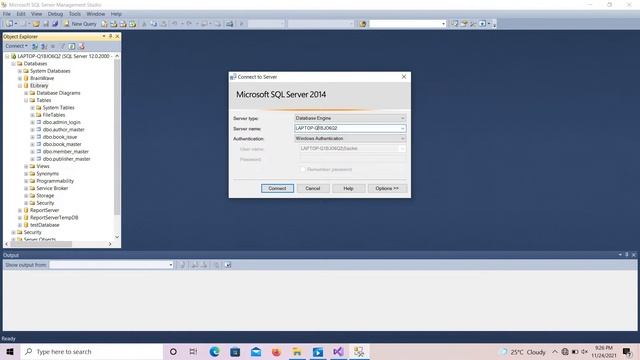This screenshot has width=640, height=360.
Task: Close the Object Explorer panel
Action: pos(117,36)
